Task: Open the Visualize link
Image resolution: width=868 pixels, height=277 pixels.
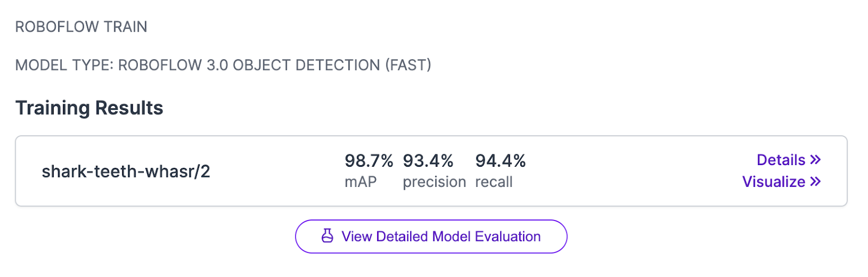Action: (x=774, y=181)
